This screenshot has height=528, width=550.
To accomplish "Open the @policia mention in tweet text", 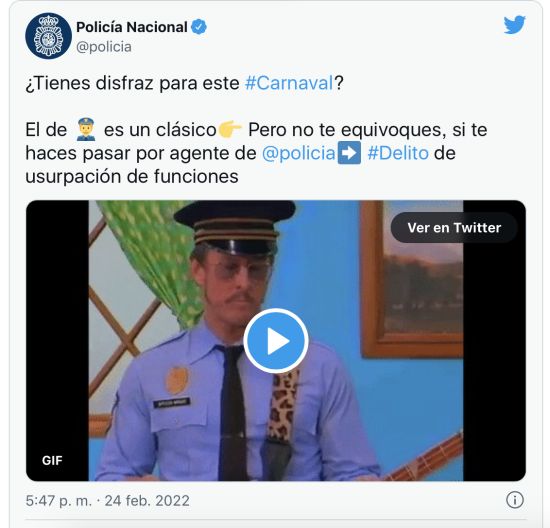I will (x=299, y=153).
